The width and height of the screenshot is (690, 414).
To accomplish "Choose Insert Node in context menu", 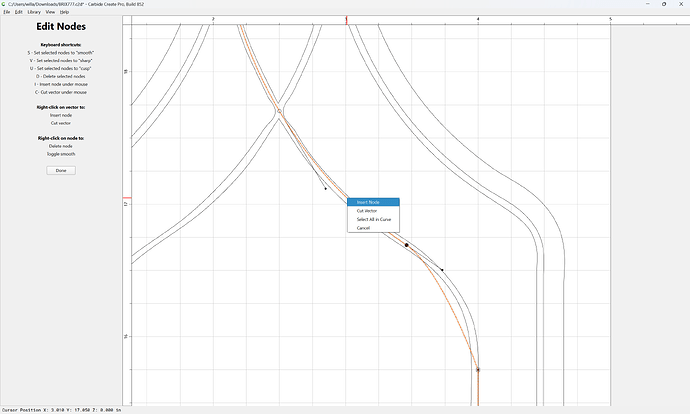I will click(373, 202).
